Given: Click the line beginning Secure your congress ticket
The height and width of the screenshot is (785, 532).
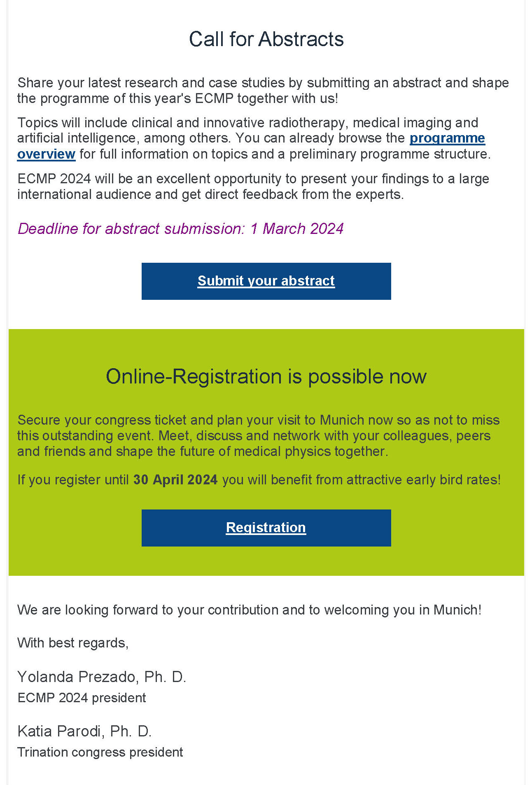Looking at the screenshot, I should (x=258, y=420).
